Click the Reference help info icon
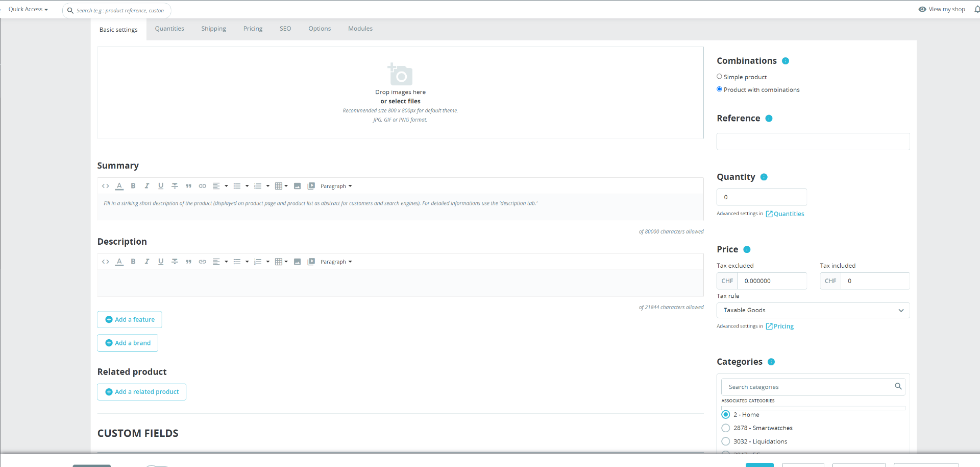The width and height of the screenshot is (980, 467). (769, 118)
